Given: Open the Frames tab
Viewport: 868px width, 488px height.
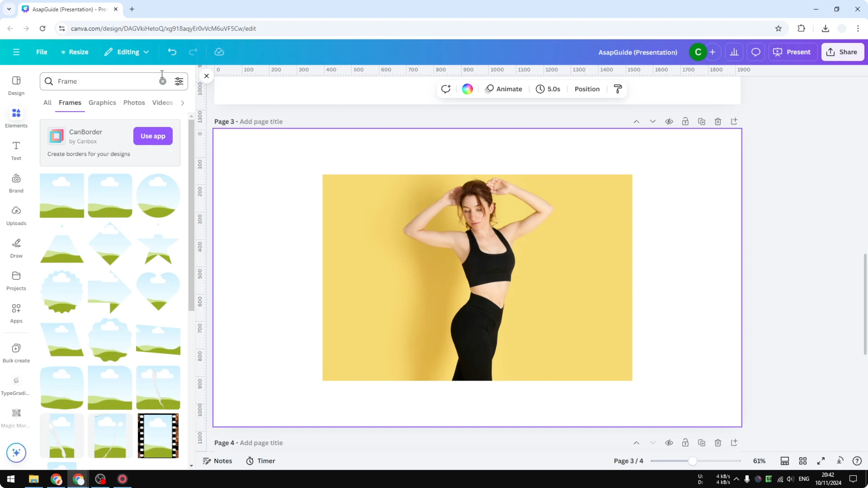Looking at the screenshot, I should pos(70,103).
